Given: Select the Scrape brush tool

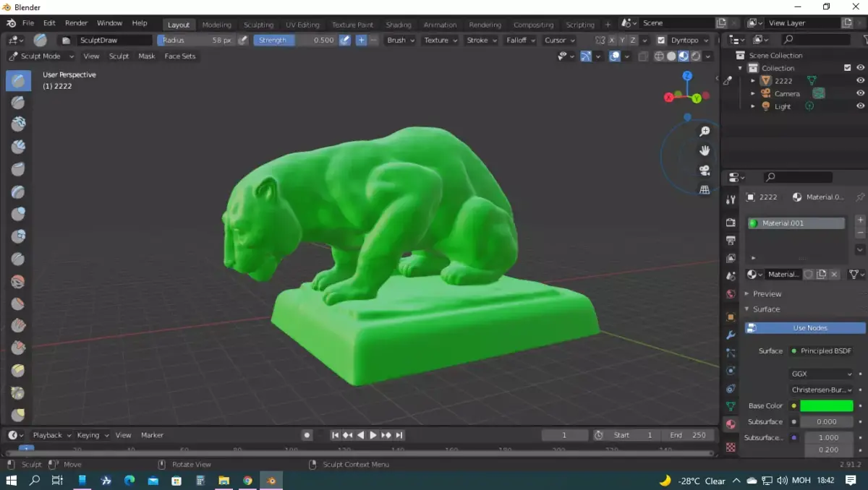Looking at the screenshot, I should (18, 349).
